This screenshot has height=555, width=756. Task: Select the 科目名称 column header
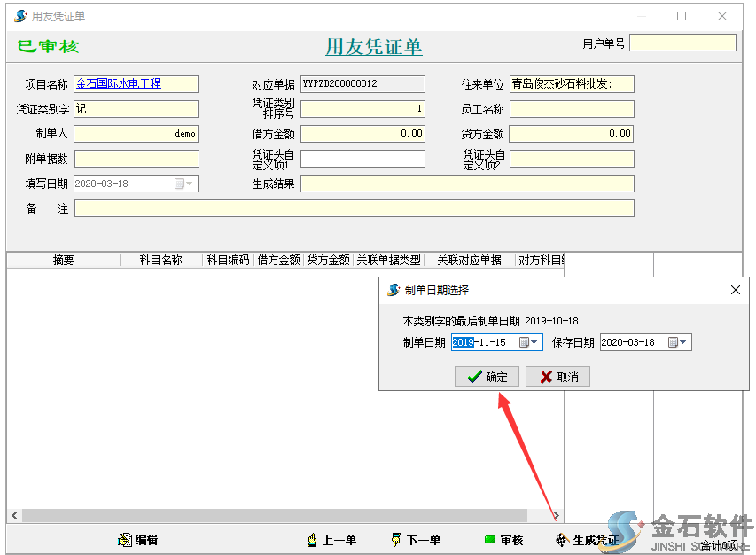(160, 260)
